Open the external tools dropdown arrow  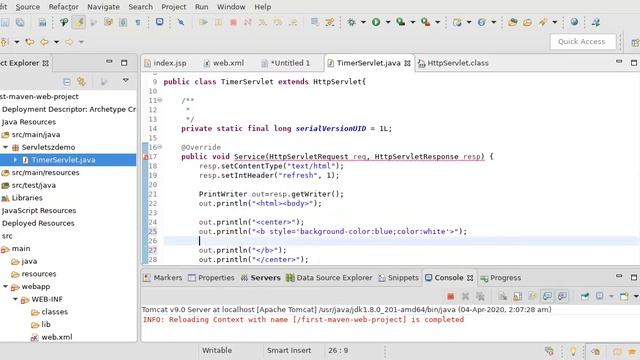click(x=437, y=22)
